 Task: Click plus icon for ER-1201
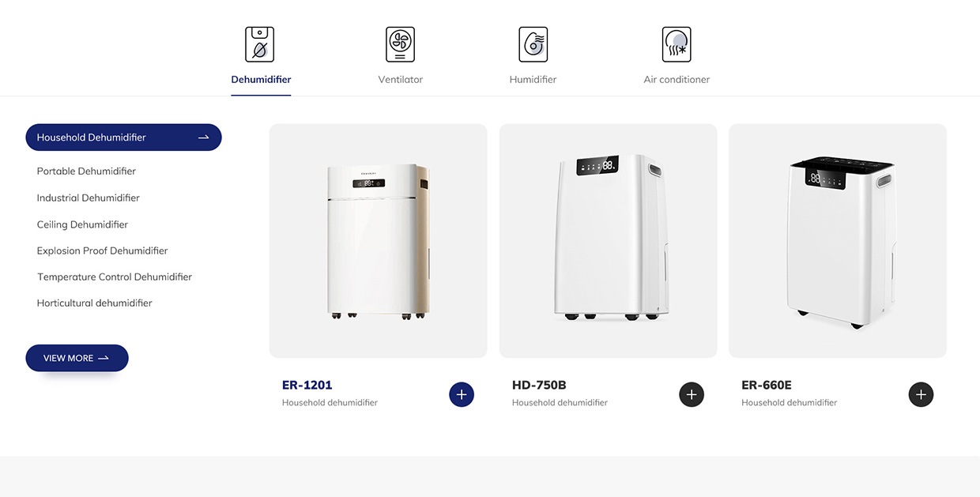pyautogui.click(x=462, y=394)
